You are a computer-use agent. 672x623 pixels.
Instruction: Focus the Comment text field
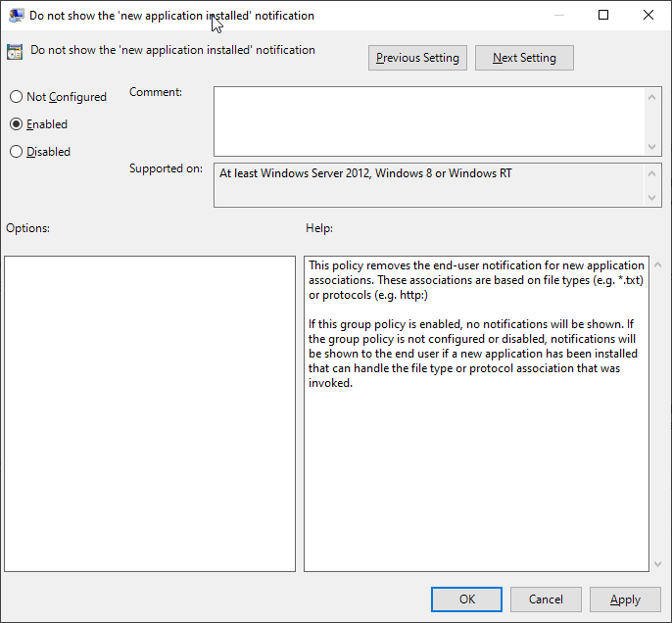429,120
